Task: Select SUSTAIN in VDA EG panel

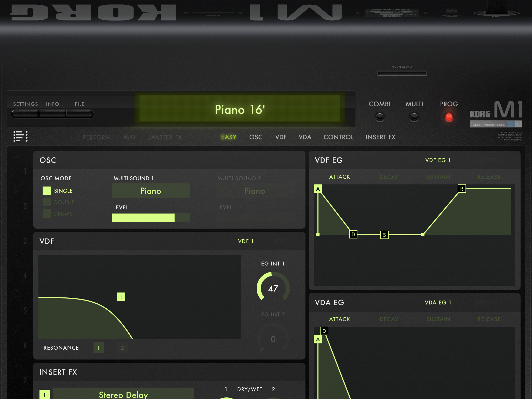Action: click(438, 319)
